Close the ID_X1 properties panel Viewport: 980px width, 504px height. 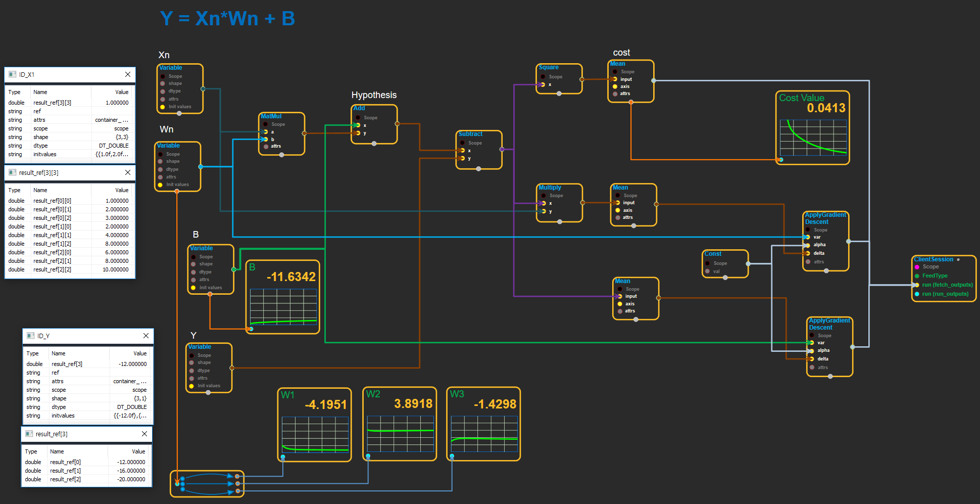click(x=128, y=74)
